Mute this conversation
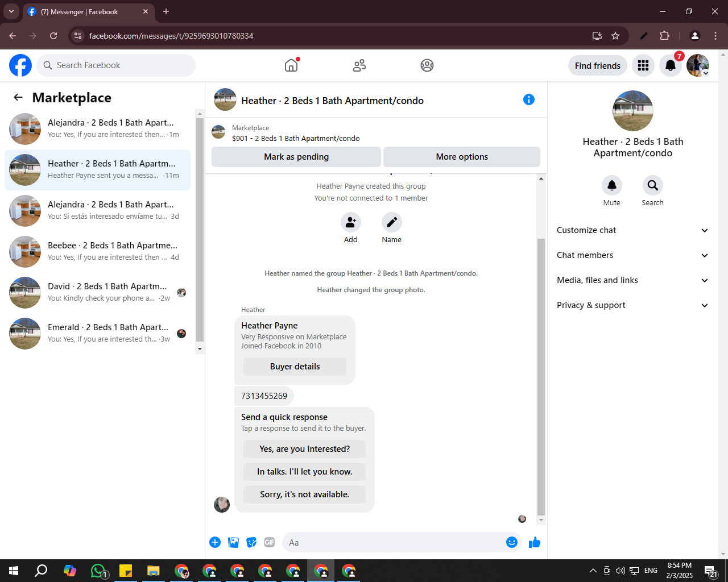The height and width of the screenshot is (582, 728). tap(612, 185)
